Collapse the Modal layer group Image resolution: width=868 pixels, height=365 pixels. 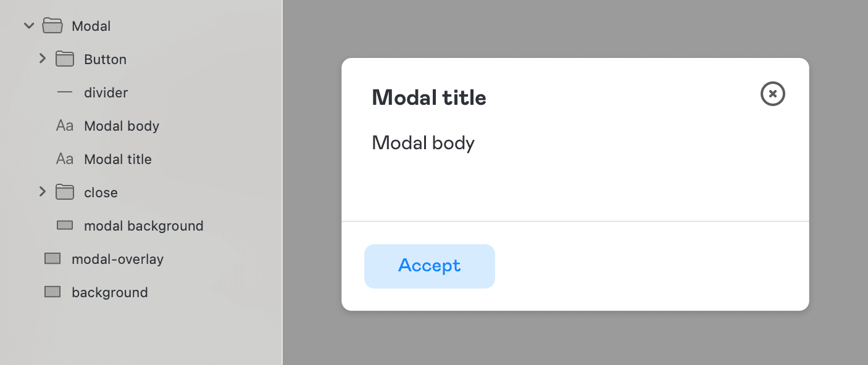28,26
